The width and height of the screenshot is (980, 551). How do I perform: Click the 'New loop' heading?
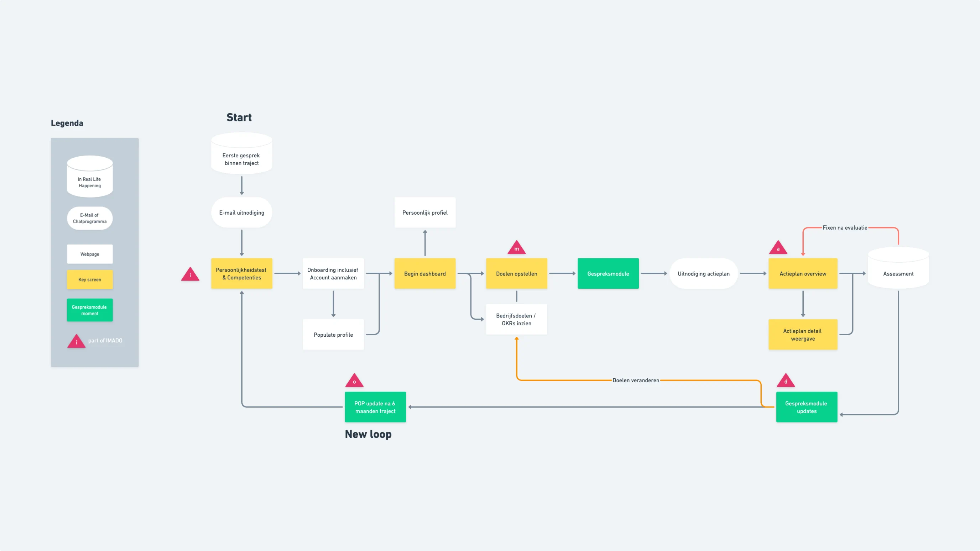tap(368, 434)
